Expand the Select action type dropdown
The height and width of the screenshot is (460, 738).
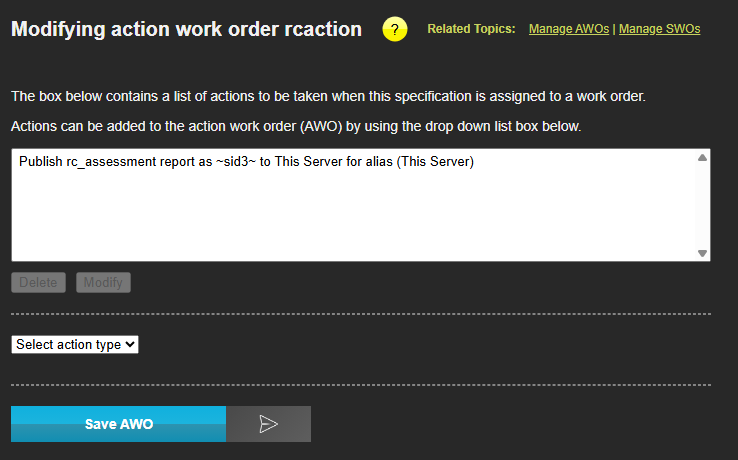[x=75, y=344]
